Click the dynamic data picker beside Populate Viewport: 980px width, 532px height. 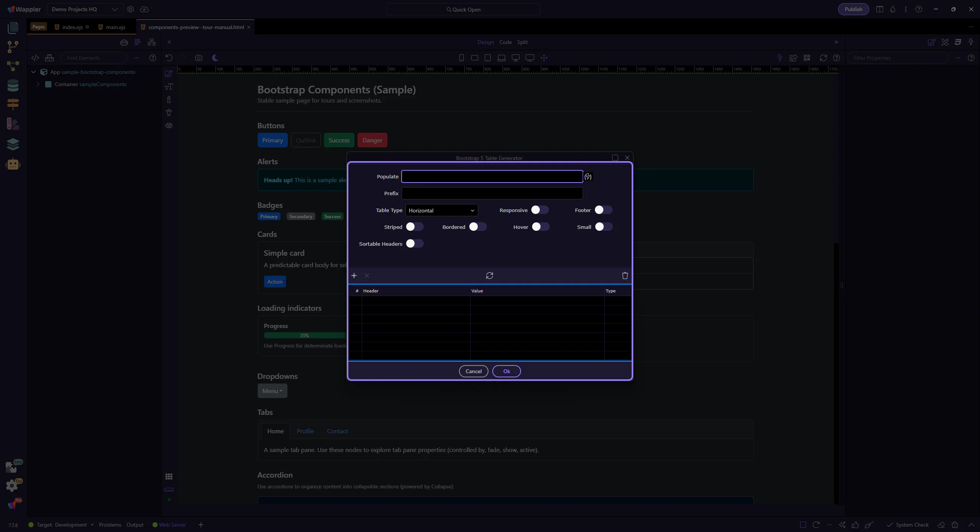(588, 177)
